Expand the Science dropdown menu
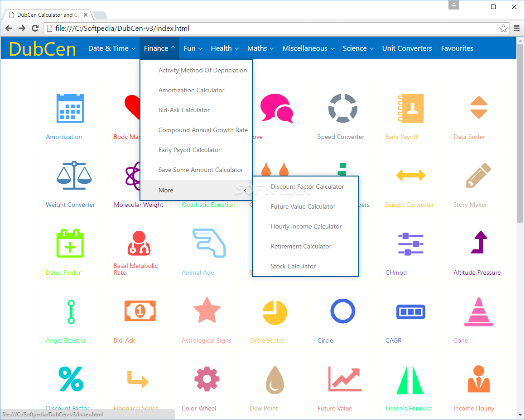 point(358,48)
